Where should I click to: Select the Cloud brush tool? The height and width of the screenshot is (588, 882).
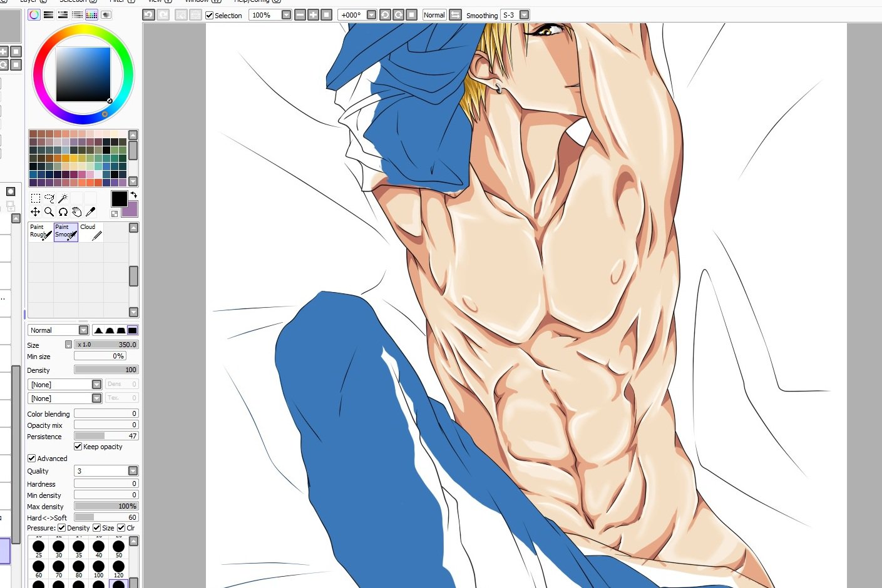[x=91, y=232]
